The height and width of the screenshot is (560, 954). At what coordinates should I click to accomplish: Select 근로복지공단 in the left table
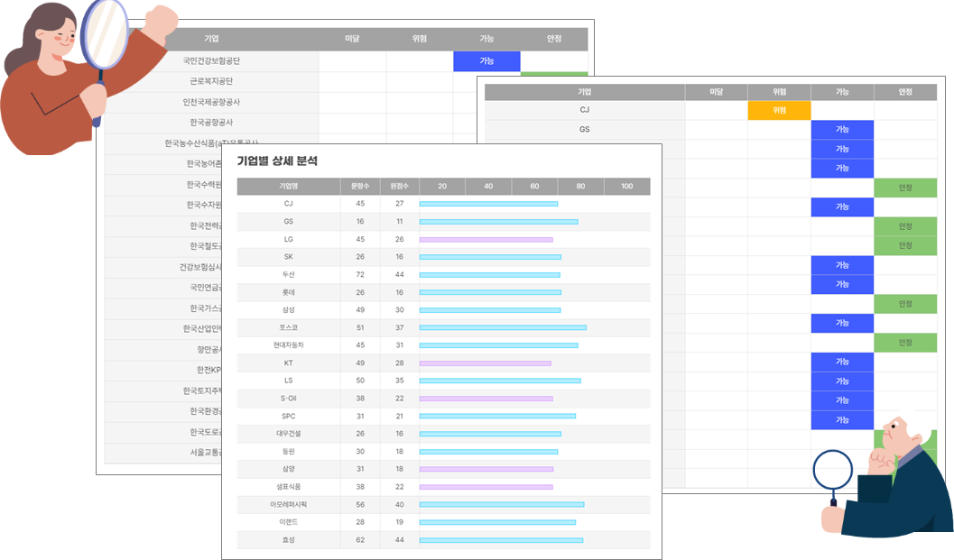click(211, 81)
